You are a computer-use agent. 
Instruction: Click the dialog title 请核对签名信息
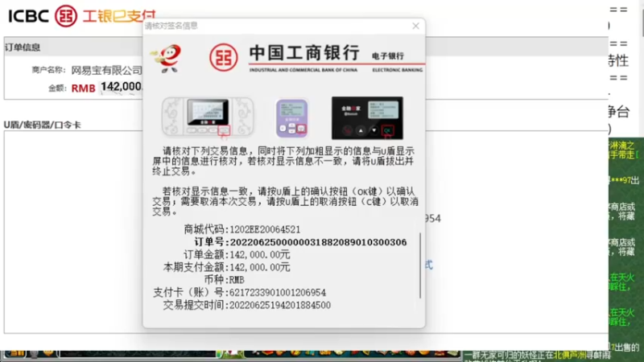[171, 26]
